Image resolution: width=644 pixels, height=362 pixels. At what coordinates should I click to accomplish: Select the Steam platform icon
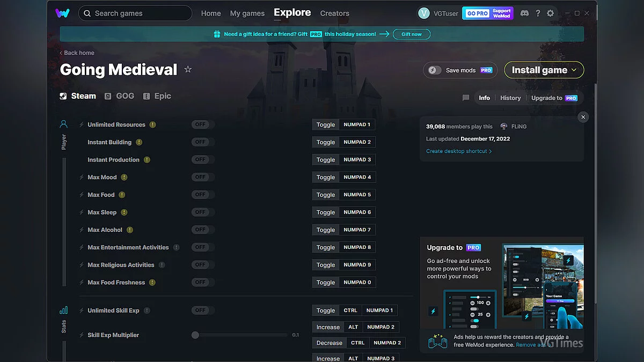coord(64,96)
